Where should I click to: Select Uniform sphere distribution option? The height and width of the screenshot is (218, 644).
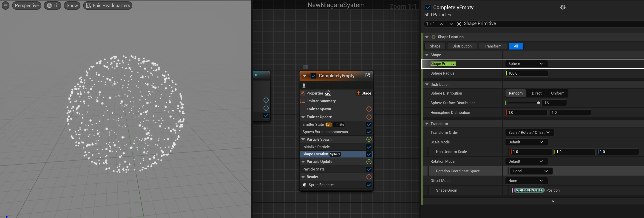click(x=558, y=93)
